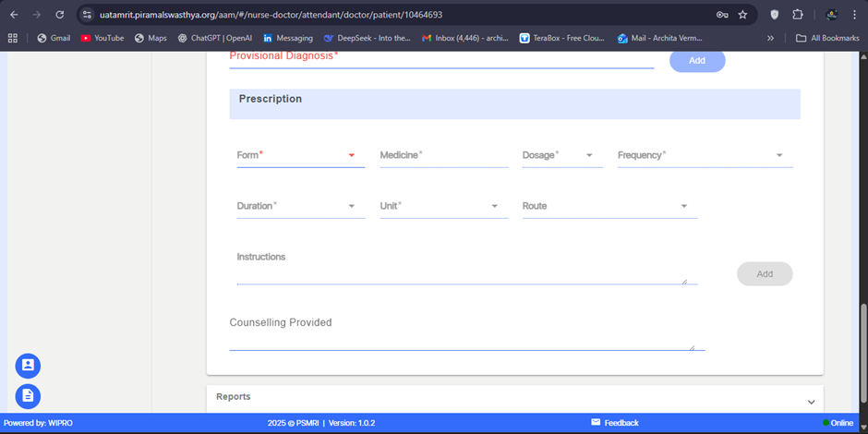Click Add button next to Provisional Diagnosis
This screenshot has height=434, width=868.
click(697, 60)
